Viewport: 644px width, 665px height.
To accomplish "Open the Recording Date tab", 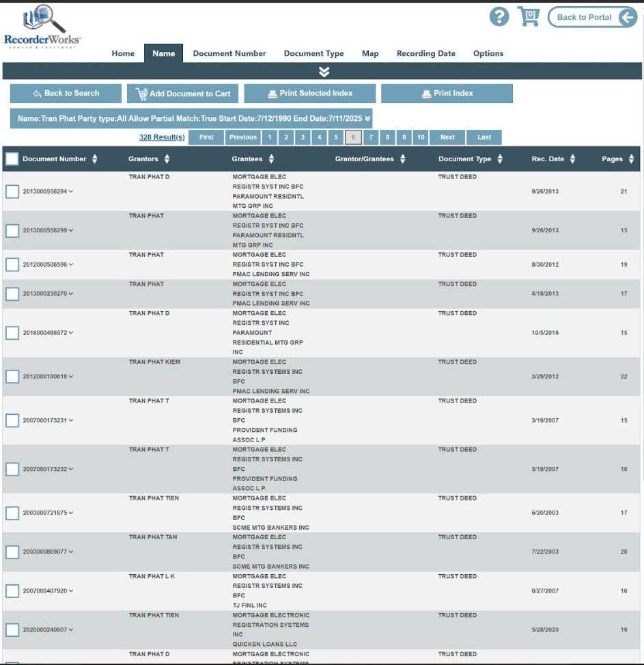I will 425,53.
